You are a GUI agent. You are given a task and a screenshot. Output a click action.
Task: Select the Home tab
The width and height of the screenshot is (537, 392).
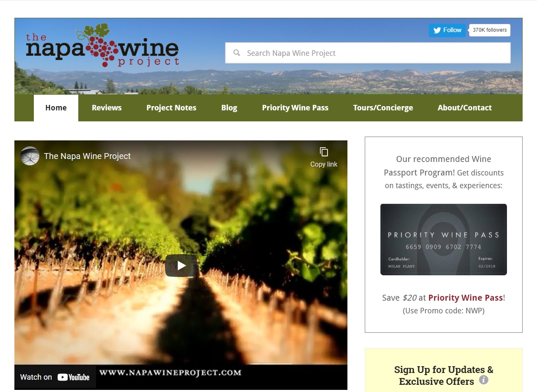[x=56, y=108]
